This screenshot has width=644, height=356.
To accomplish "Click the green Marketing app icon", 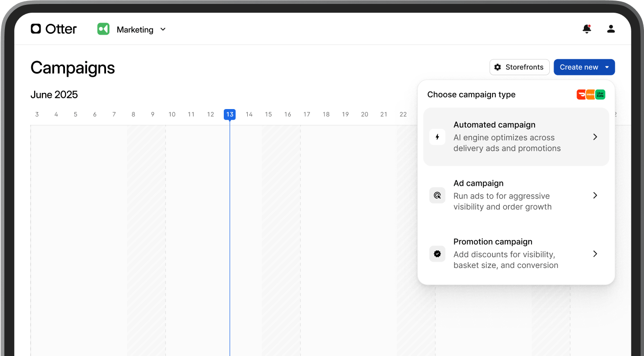I will (103, 29).
